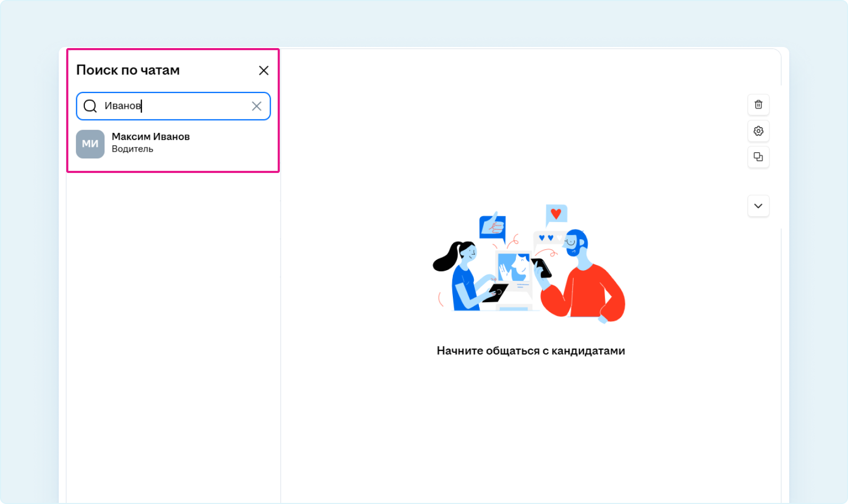The height and width of the screenshot is (504, 848).
Task: Close the chat search panel
Action: point(263,70)
